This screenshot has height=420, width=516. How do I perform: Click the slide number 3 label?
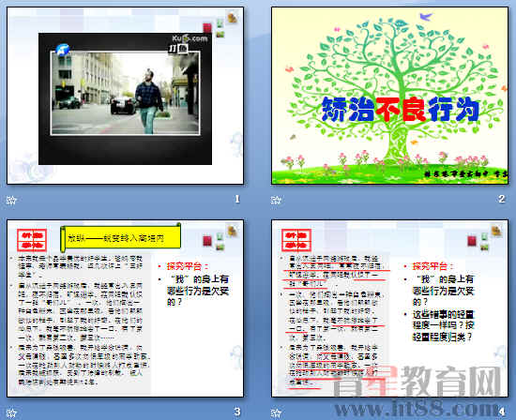click(x=237, y=412)
